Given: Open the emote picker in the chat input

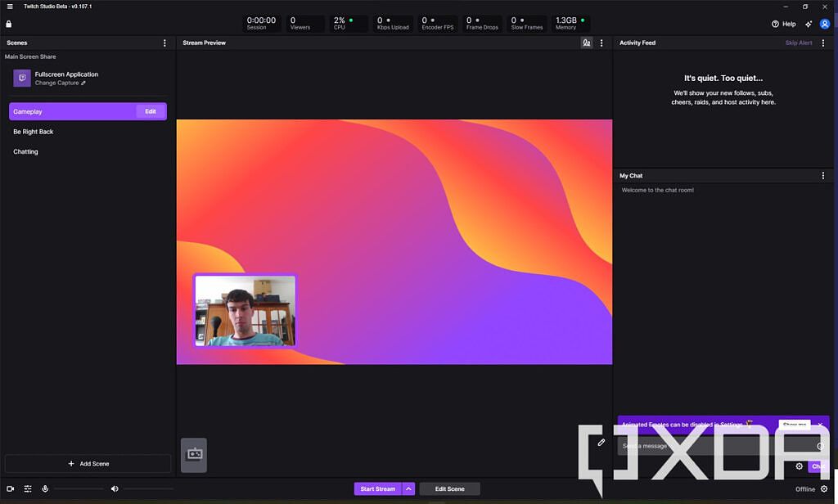Looking at the screenshot, I should [821, 446].
